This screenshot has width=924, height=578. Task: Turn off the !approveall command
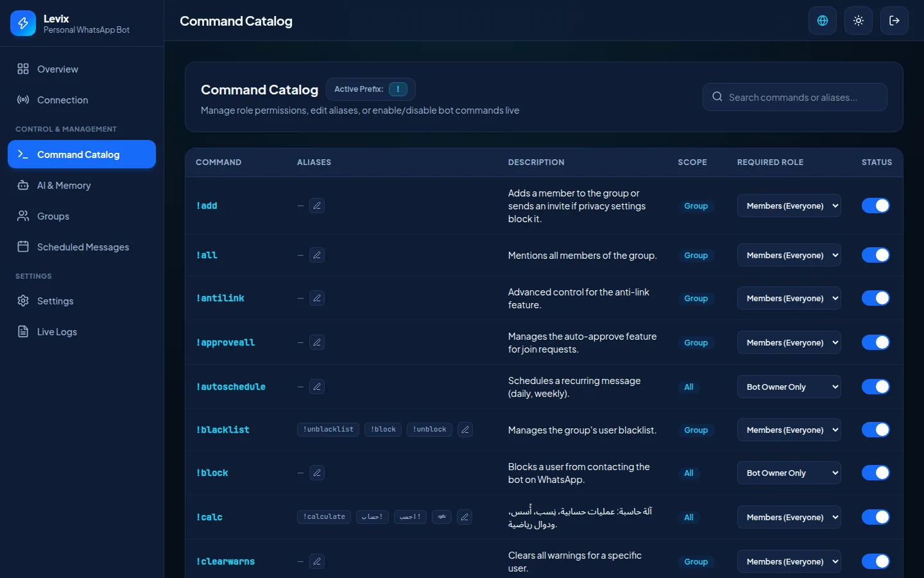pyautogui.click(x=876, y=342)
